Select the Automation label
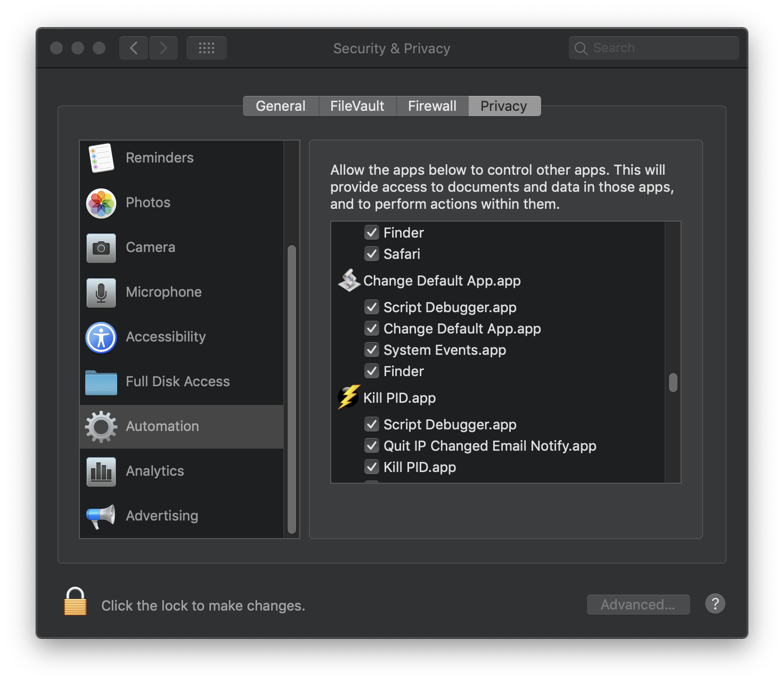The width and height of the screenshot is (784, 683). pos(162,426)
